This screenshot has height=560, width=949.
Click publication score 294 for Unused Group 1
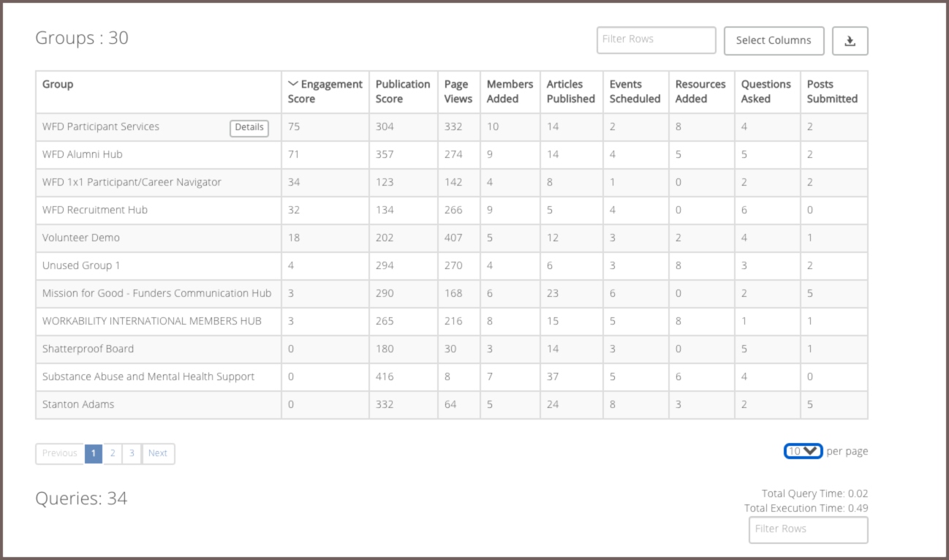coord(403,265)
